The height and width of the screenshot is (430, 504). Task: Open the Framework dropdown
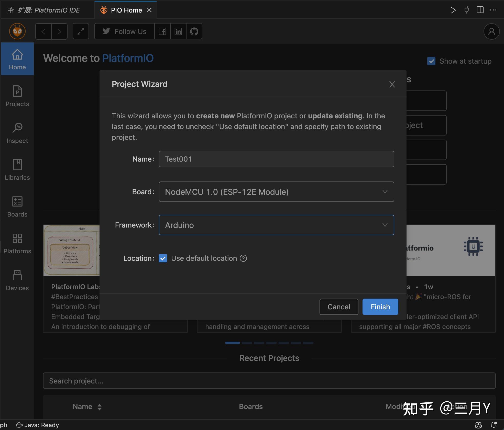(x=385, y=225)
